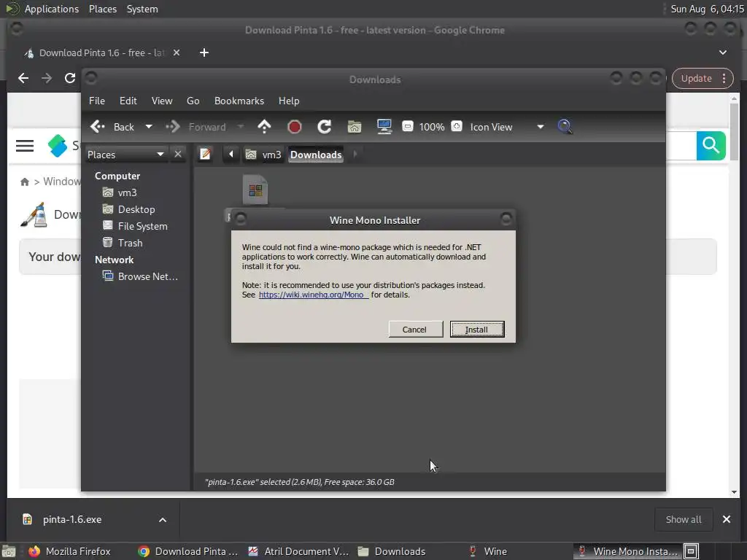Click the show desktop icon in taskbar
Screen dimensions: 747x560
click(x=9, y=551)
